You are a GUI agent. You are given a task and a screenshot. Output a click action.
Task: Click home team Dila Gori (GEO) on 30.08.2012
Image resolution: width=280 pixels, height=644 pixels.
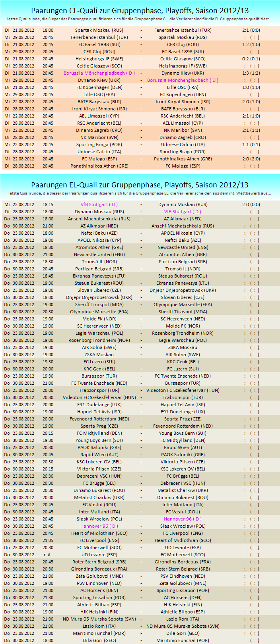click(99, 640)
